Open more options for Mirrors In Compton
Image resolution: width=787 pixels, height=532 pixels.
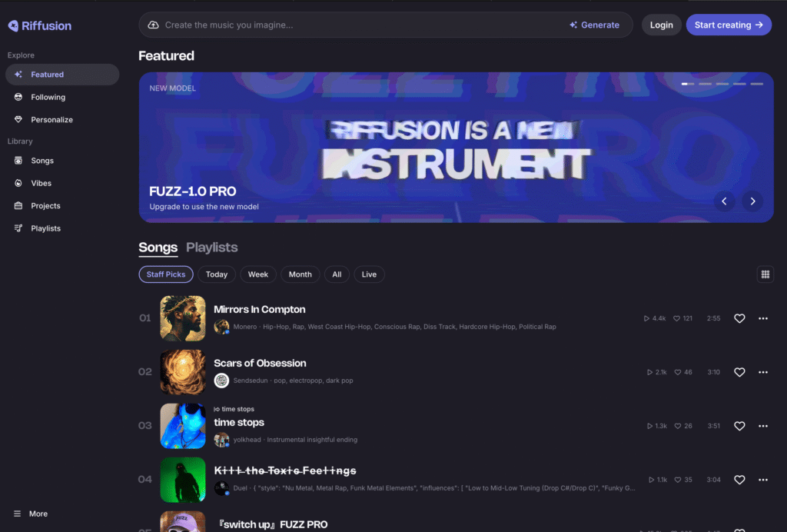coord(763,318)
